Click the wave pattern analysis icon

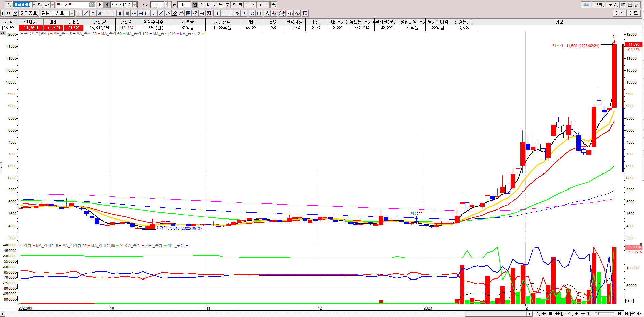(x=290, y=13)
